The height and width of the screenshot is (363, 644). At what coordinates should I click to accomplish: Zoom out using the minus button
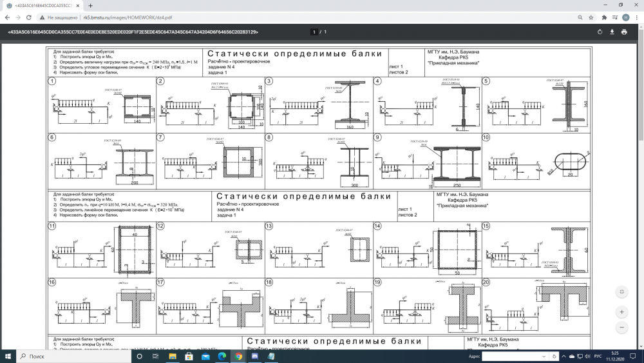pyautogui.click(x=621, y=328)
